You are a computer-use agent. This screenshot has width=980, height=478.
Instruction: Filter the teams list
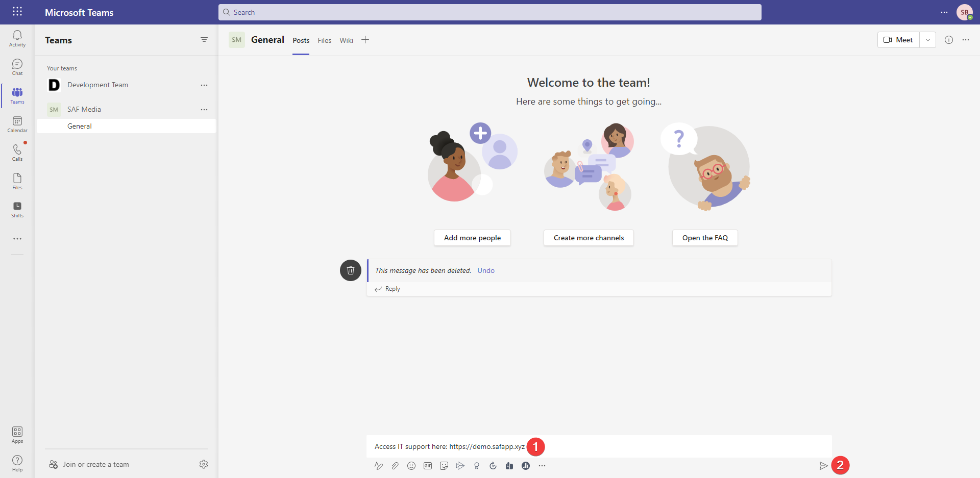point(204,40)
